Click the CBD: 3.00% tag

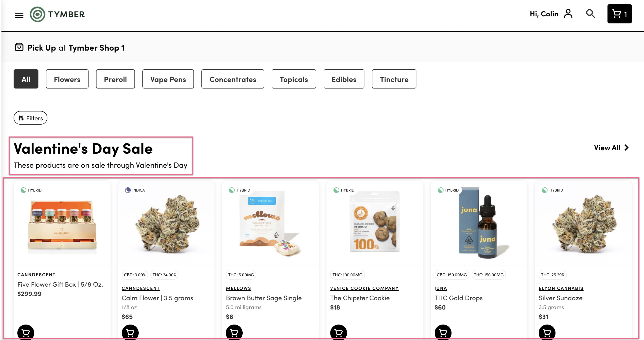tap(134, 274)
